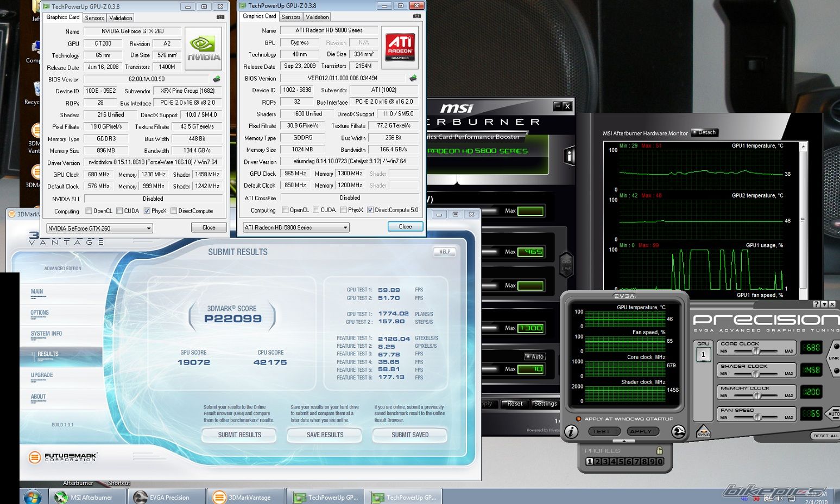Image resolution: width=840 pixels, height=504 pixels.
Task: Select profile slot 0 in EVGA Precision
Action: (x=660, y=462)
